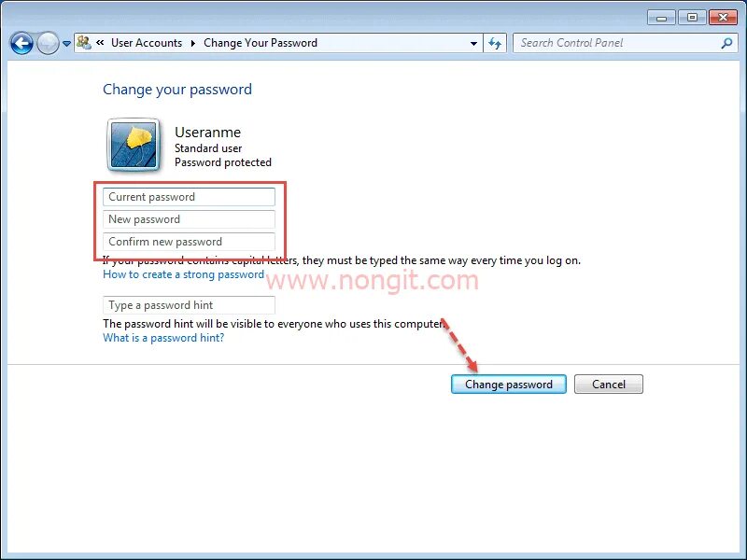This screenshot has width=747, height=560.
Task: Open the address bar history dropdown
Action: click(473, 43)
